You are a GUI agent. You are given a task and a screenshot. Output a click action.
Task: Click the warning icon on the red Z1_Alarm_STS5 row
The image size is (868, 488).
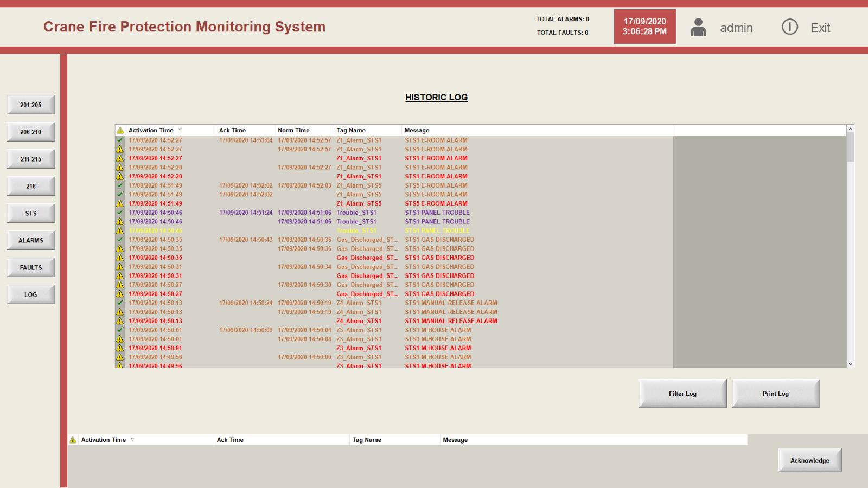click(x=120, y=203)
